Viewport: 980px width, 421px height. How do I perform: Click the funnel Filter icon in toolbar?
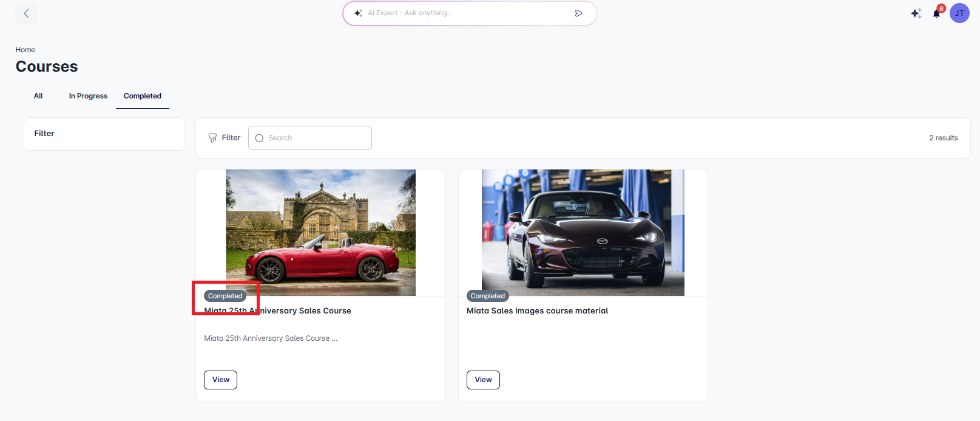pyautogui.click(x=213, y=138)
